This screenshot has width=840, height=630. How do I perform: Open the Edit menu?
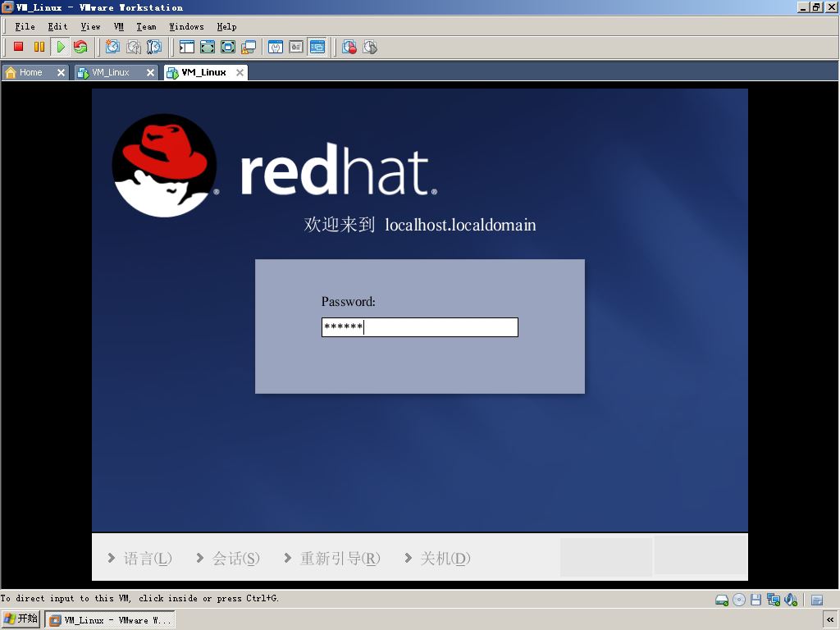pos(57,27)
